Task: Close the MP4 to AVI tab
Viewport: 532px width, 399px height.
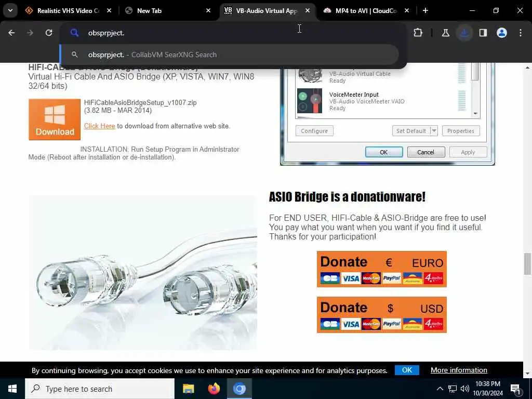Action: click(406, 10)
